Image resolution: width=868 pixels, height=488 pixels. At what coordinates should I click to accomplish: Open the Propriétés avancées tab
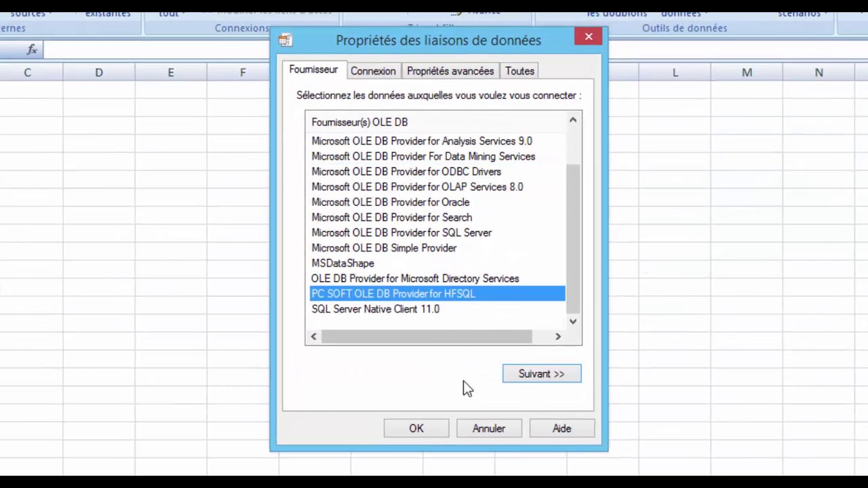point(450,71)
